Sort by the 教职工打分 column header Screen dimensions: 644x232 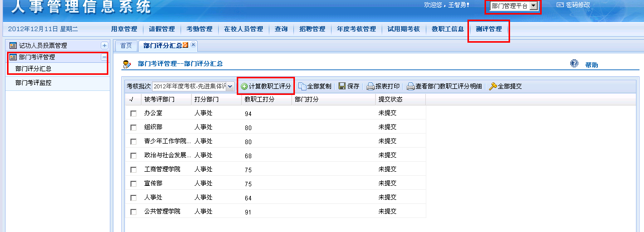(259, 99)
